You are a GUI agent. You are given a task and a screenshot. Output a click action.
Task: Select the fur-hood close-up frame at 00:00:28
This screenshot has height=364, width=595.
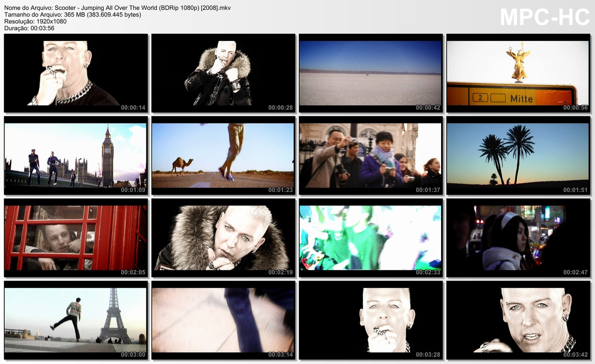tap(223, 72)
